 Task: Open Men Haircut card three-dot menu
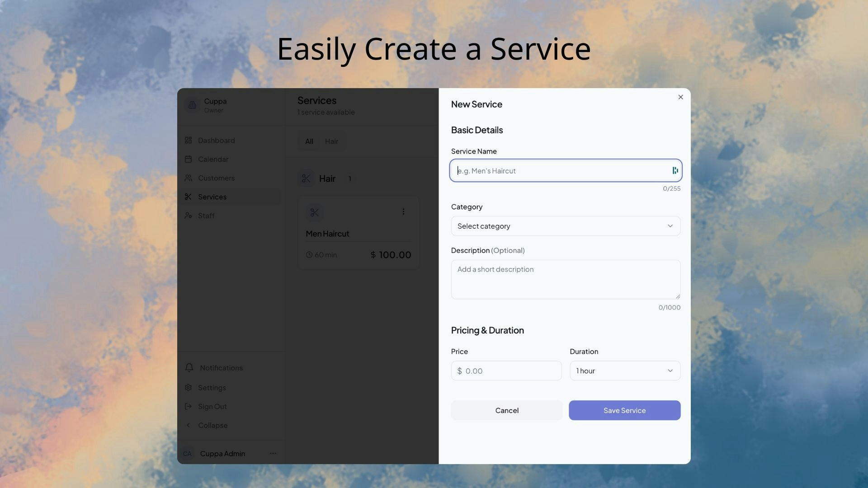[x=403, y=211]
